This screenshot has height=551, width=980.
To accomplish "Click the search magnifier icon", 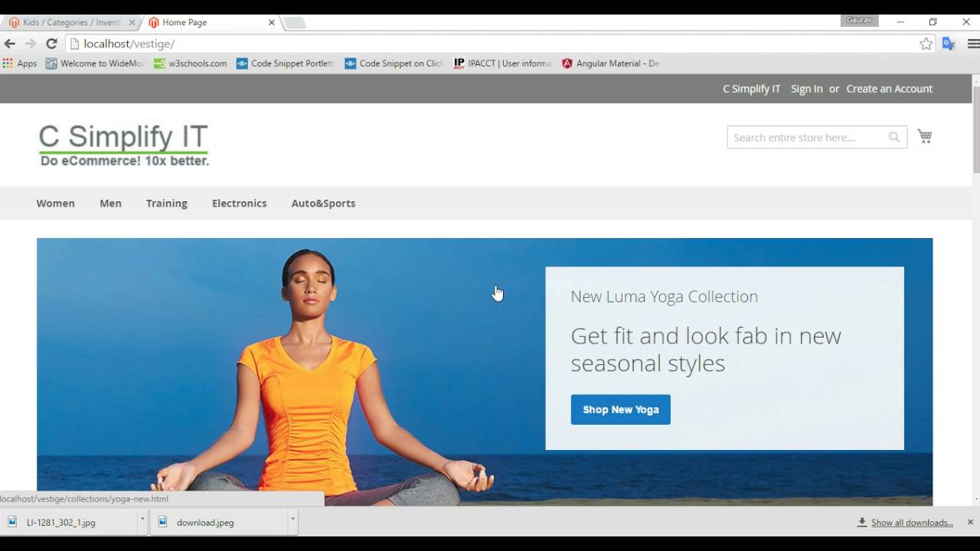I will pos(894,137).
